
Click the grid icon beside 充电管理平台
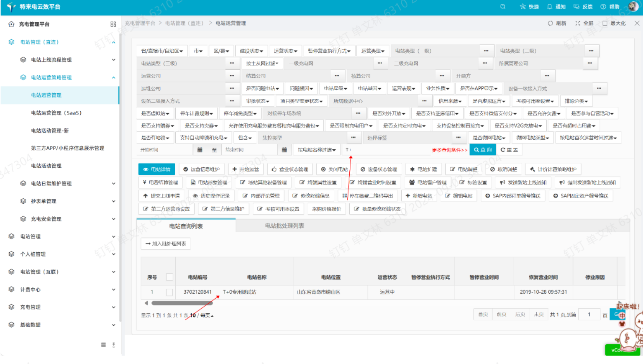click(113, 24)
